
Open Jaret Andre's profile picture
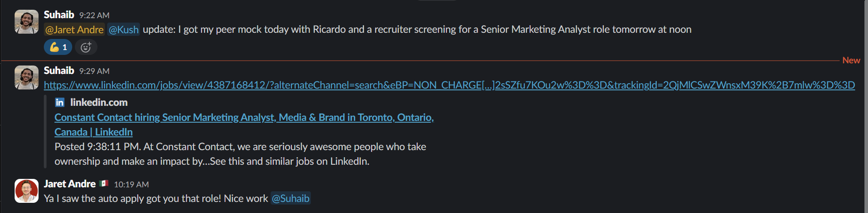click(x=27, y=191)
